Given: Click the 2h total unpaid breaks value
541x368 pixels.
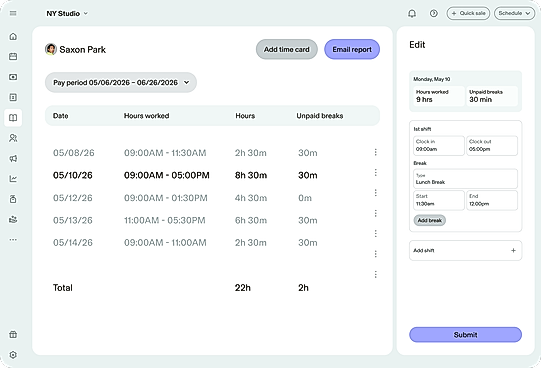Looking at the screenshot, I should coord(303,288).
